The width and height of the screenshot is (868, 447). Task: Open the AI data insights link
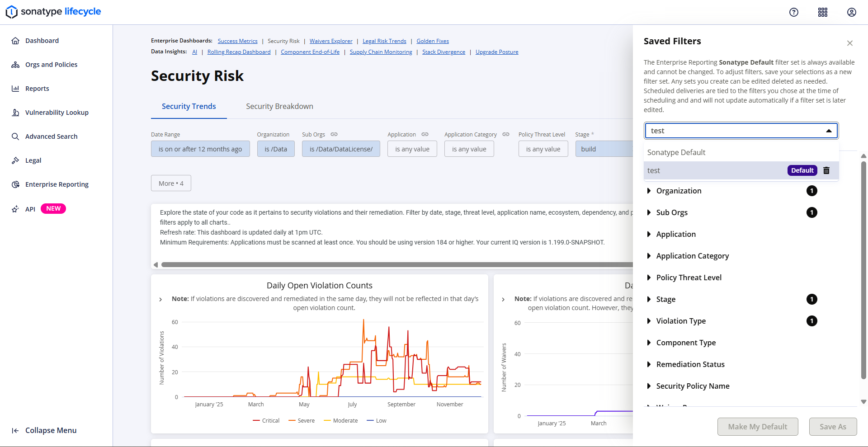pos(195,52)
